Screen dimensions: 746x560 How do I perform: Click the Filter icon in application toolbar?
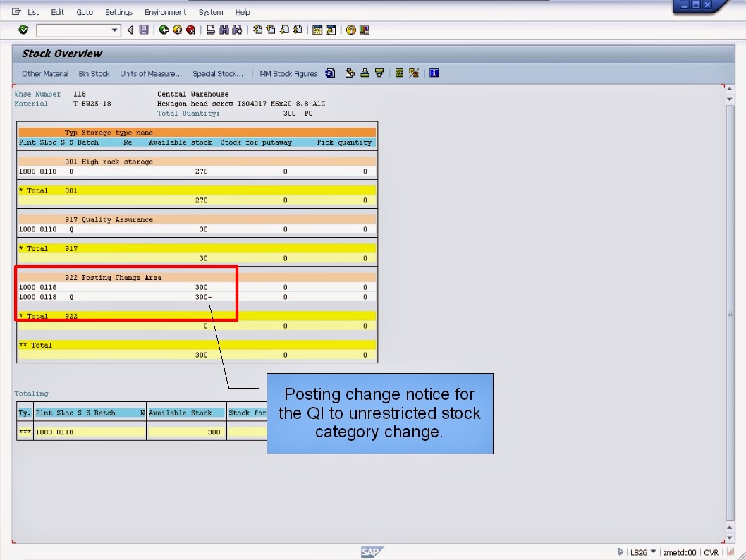[x=379, y=73]
